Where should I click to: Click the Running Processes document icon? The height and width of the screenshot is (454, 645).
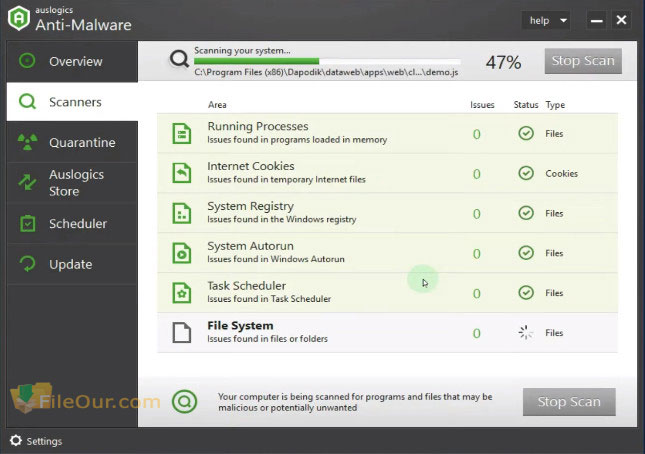click(x=181, y=133)
